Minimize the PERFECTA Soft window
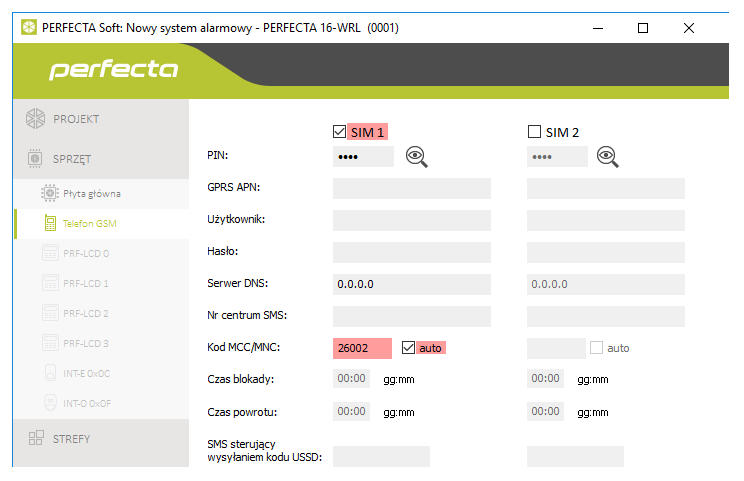The image size is (744, 481). coord(598,28)
